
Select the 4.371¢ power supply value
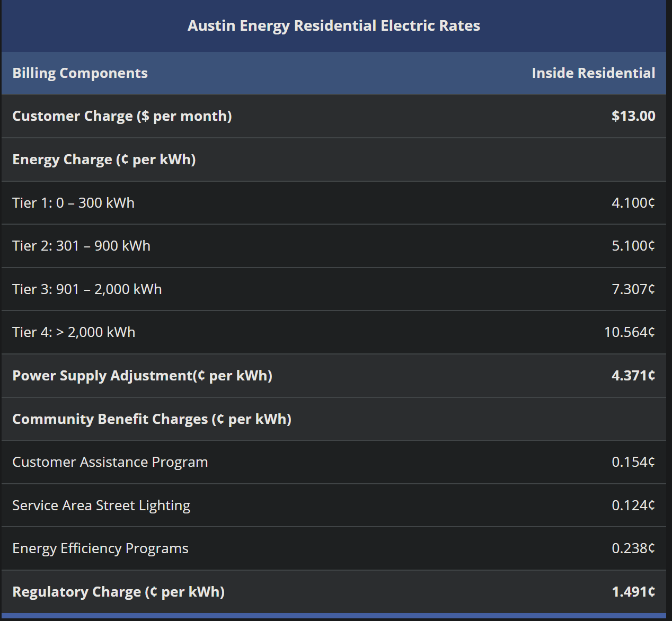[x=633, y=376]
